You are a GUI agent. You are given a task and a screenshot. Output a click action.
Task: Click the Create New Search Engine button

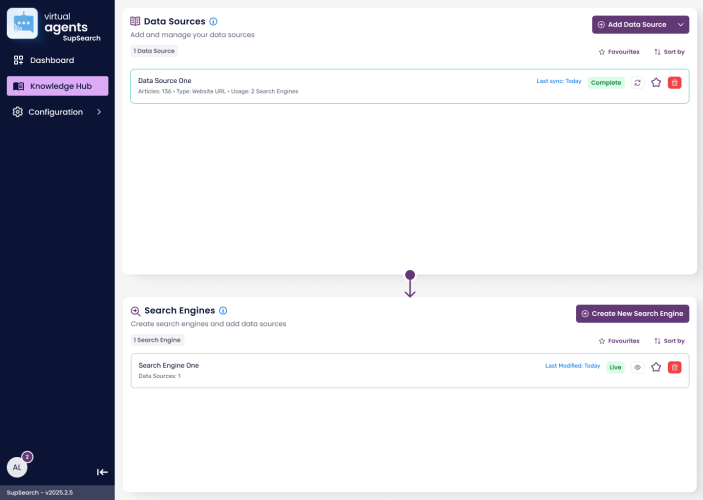[x=632, y=314]
